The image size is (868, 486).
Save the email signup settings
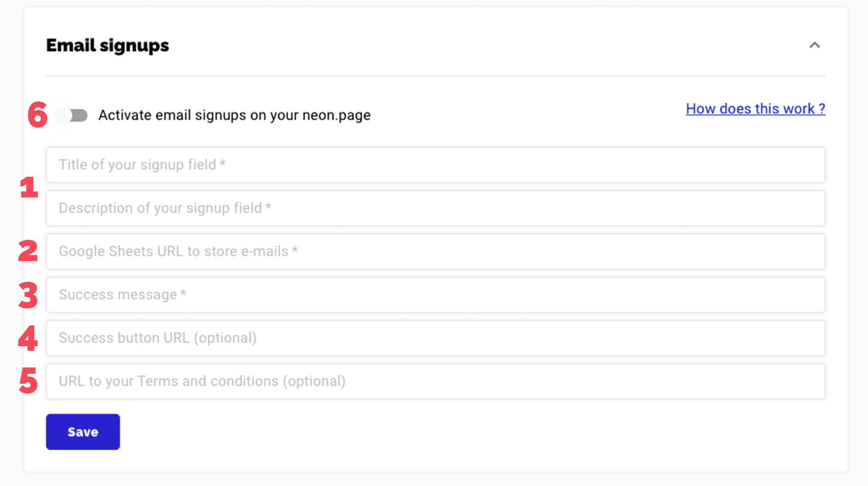(x=83, y=431)
